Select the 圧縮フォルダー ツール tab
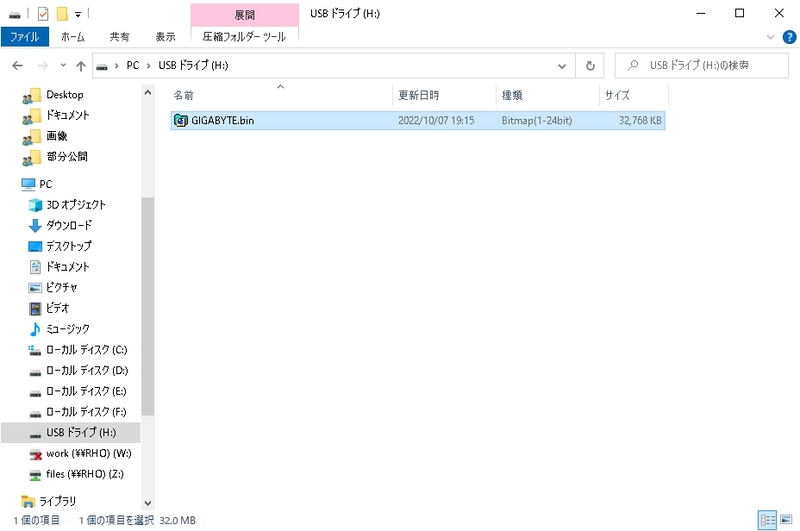Viewport: 800px width, 531px height. pos(244,37)
